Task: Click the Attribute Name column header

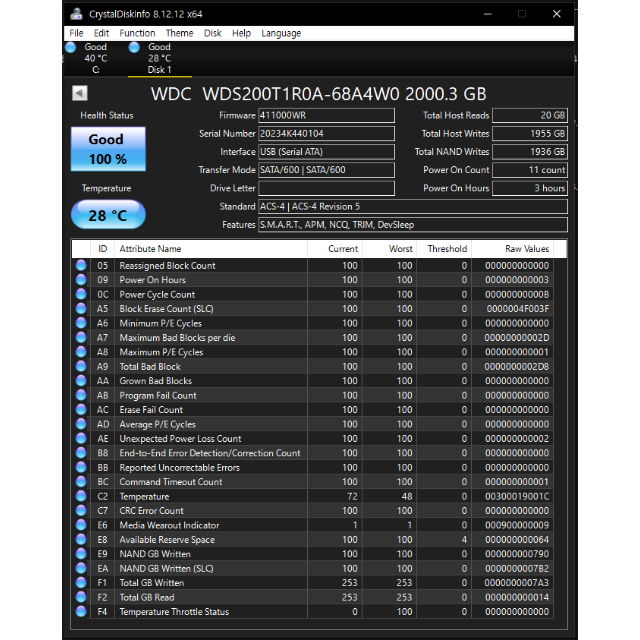Action: point(211,249)
